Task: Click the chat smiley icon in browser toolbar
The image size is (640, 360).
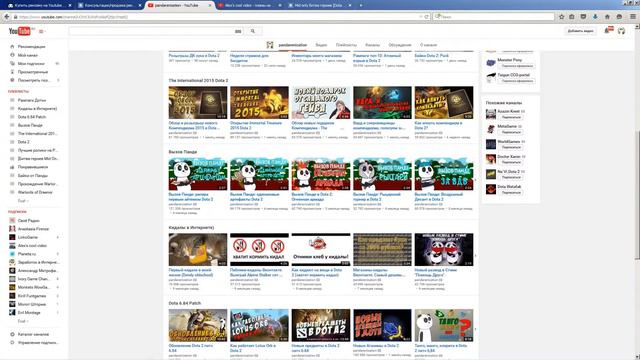Action: click(x=619, y=17)
